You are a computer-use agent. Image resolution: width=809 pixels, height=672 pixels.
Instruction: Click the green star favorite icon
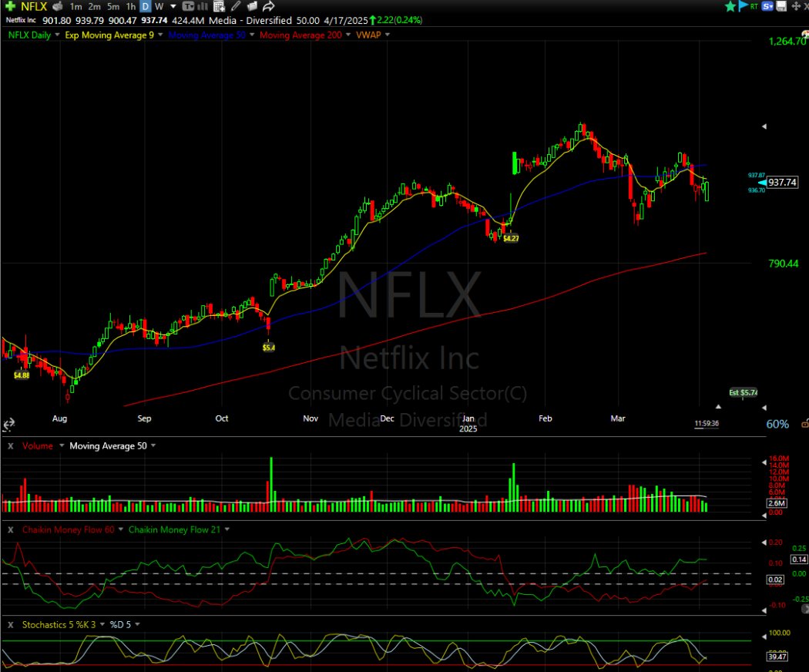tap(730, 6)
